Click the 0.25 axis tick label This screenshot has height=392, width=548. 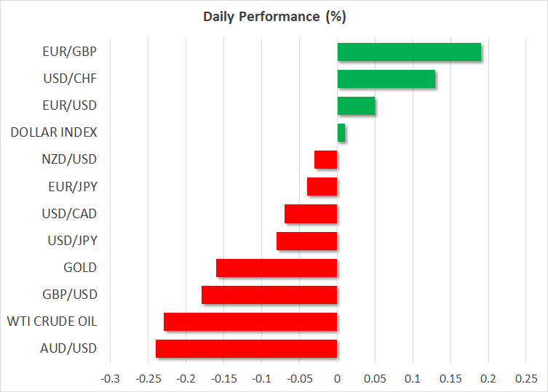526,379
